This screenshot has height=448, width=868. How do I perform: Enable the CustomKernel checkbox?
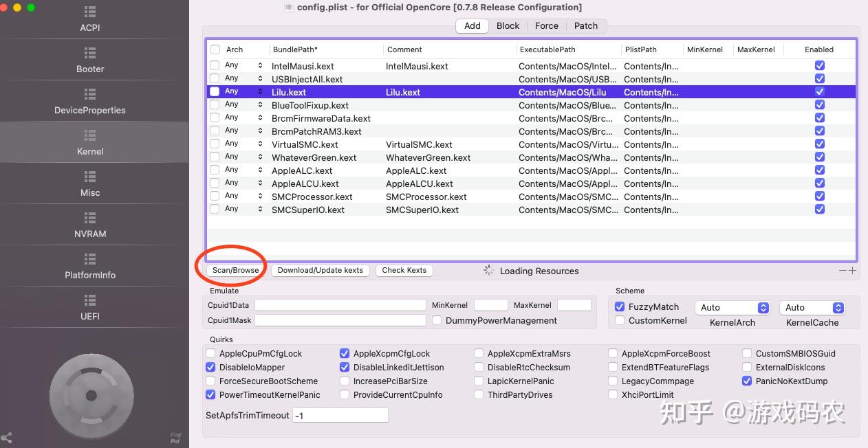click(x=620, y=320)
